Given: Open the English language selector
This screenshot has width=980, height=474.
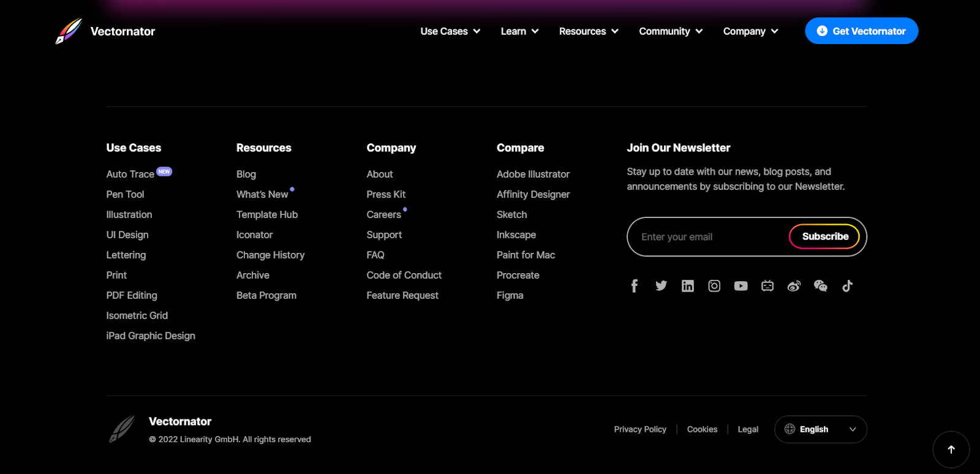Looking at the screenshot, I should point(821,429).
